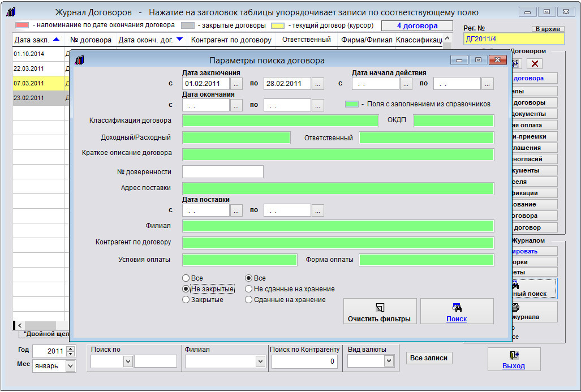
Task: Open date picker for Дата начала действия end
Action: pyautogui.click(x=488, y=84)
